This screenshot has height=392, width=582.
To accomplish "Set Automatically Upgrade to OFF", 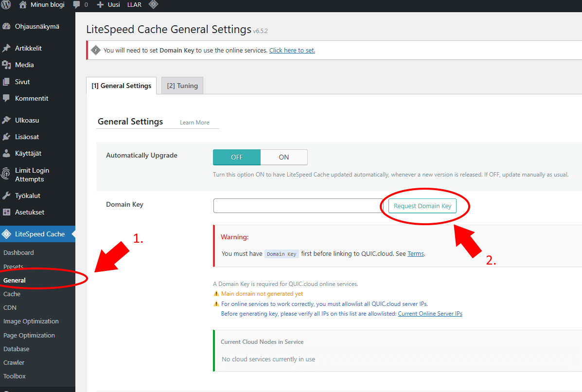I will [237, 157].
